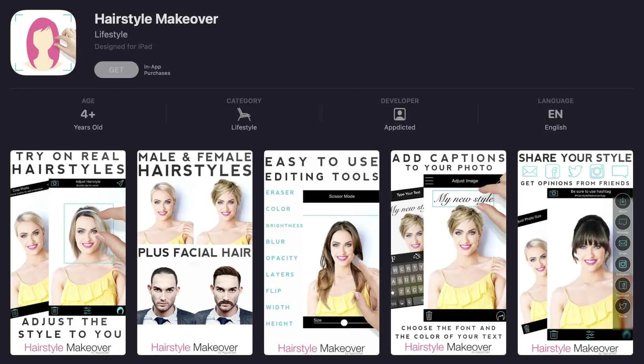
Task: Click the trash icon in first screenshot's bottom bar
Action: (55, 310)
